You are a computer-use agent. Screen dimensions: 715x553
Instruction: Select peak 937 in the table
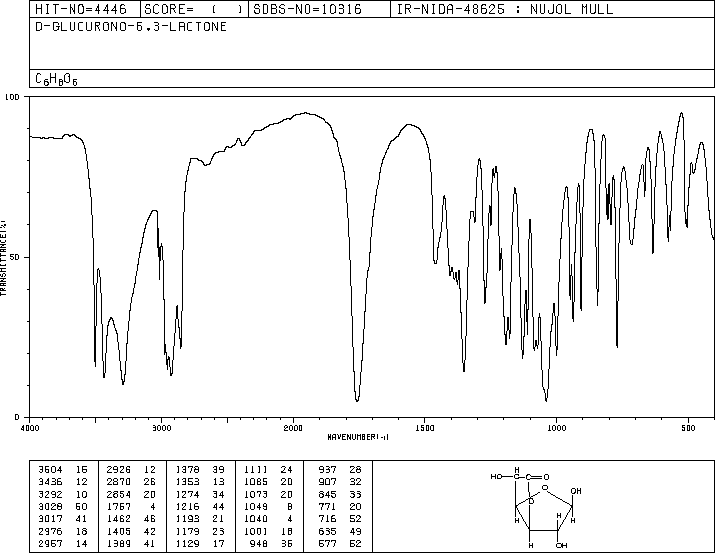coord(327,469)
